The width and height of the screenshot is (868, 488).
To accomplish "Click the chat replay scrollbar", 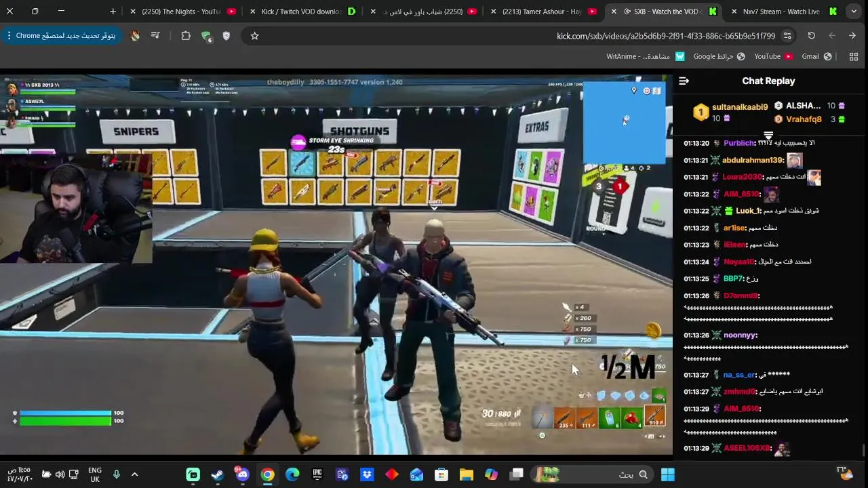I will point(863,450).
